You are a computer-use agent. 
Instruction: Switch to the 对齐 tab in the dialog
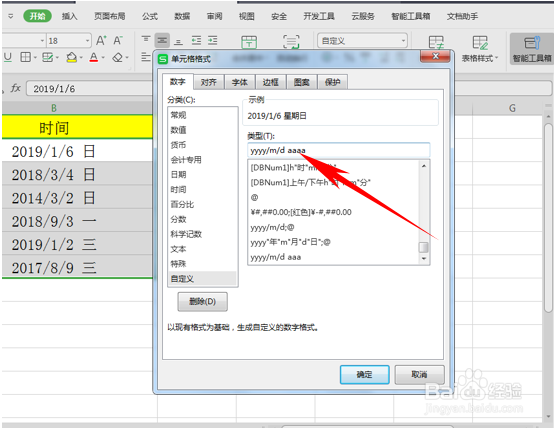(208, 82)
